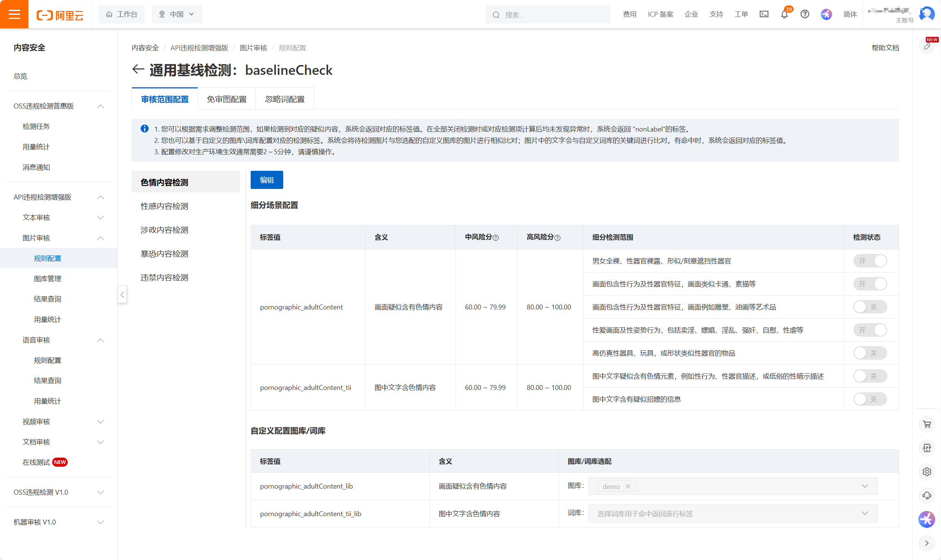941x560 pixels.
Task: Click the customer support headset icon
Action: [x=927, y=495]
